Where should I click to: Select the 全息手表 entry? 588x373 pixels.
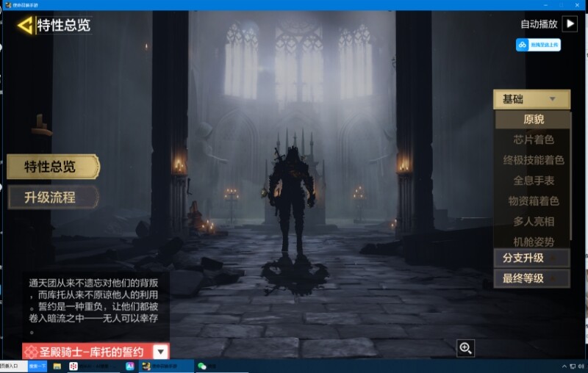pyautogui.click(x=534, y=181)
